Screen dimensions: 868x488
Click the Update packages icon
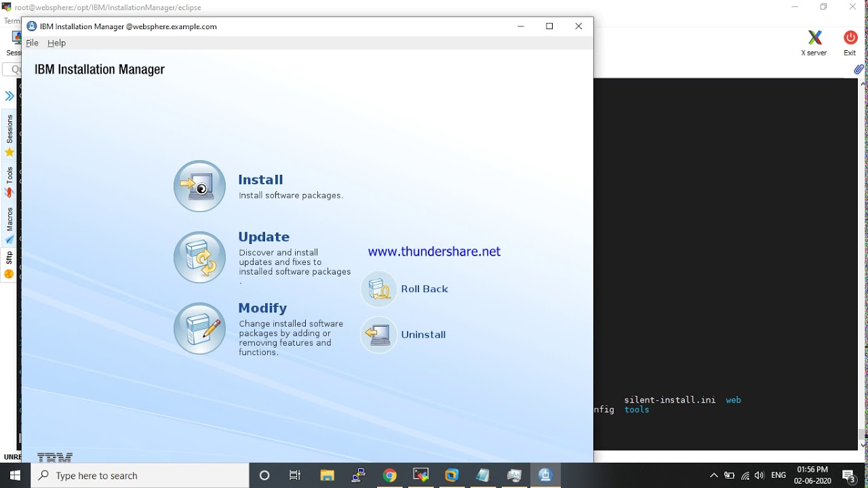click(199, 257)
